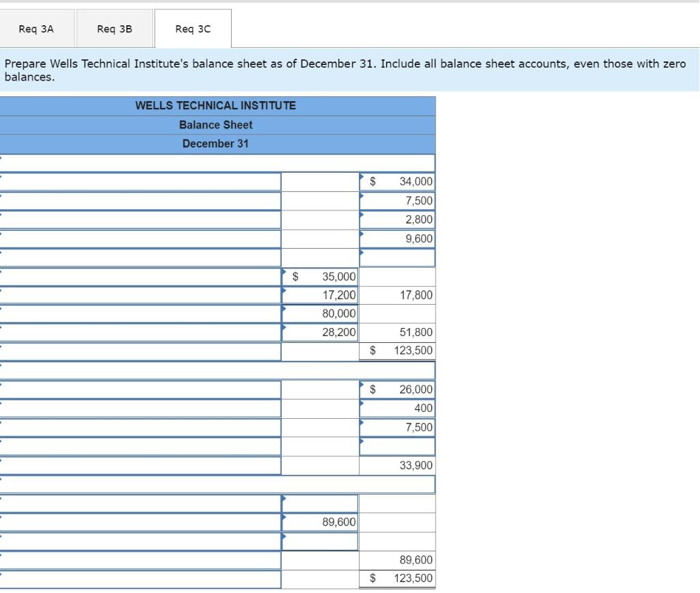Open the dropdown beside the 89,600 equity amount
Image resolution: width=700 pixels, height=593 pixels.
pyautogui.click(x=285, y=518)
